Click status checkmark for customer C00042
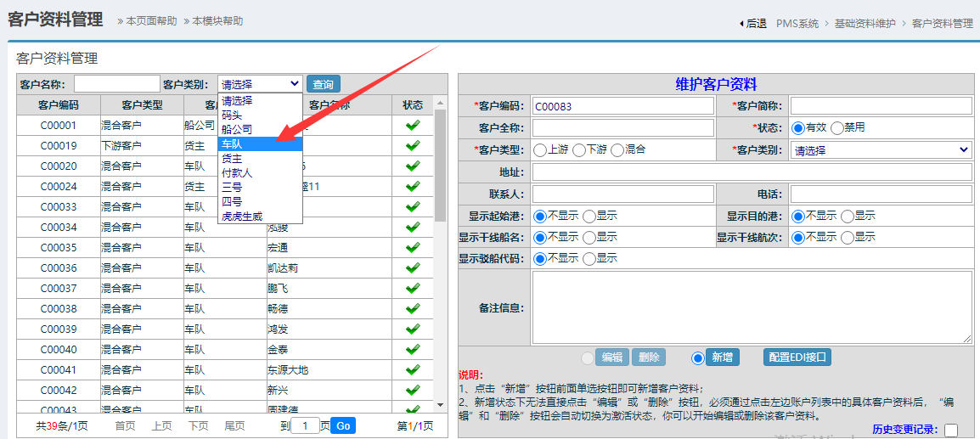This screenshot has height=439, width=980. coord(413,390)
